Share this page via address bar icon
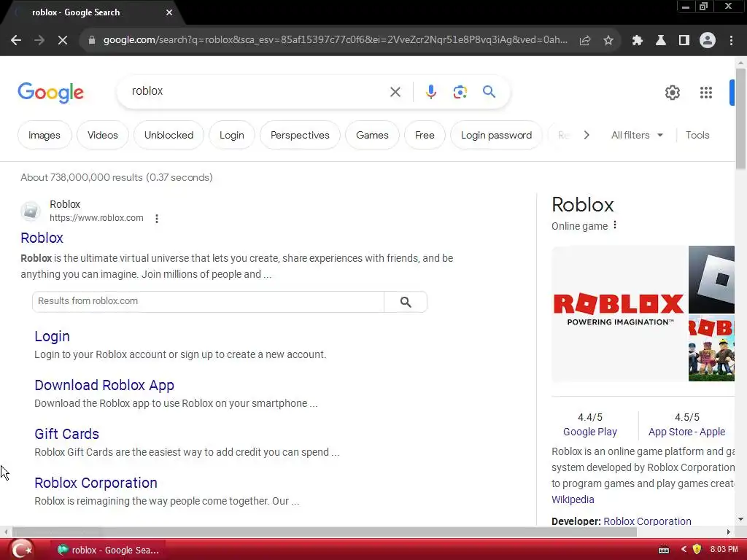Image resolution: width=747 pixels, height=560 pixels. point(585,41)
